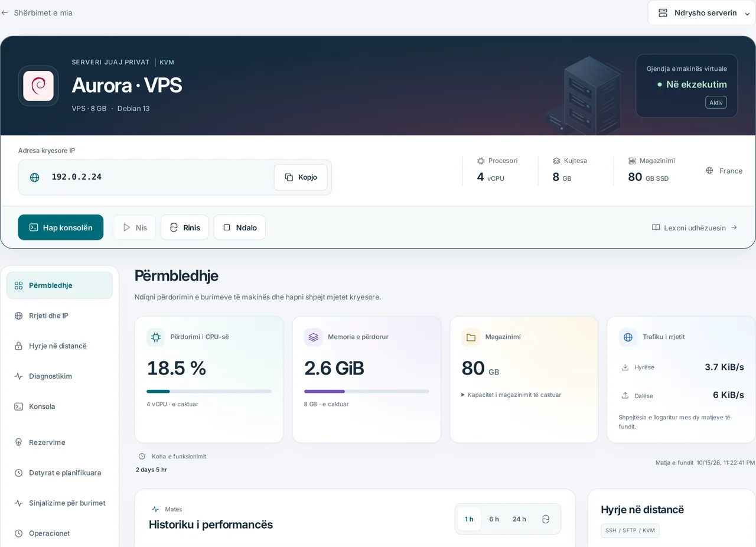
Task: Click the Aktiv status badge
Action: [716, 102]
